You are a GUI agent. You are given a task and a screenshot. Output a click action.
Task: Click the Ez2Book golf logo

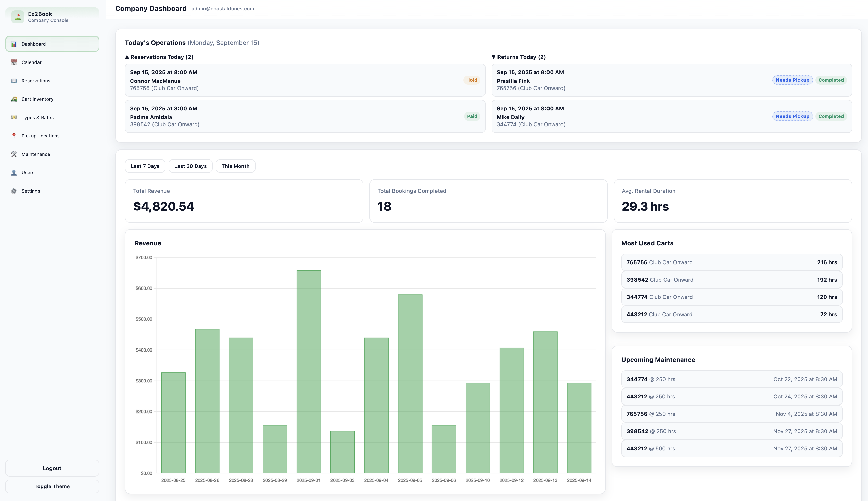18,17
